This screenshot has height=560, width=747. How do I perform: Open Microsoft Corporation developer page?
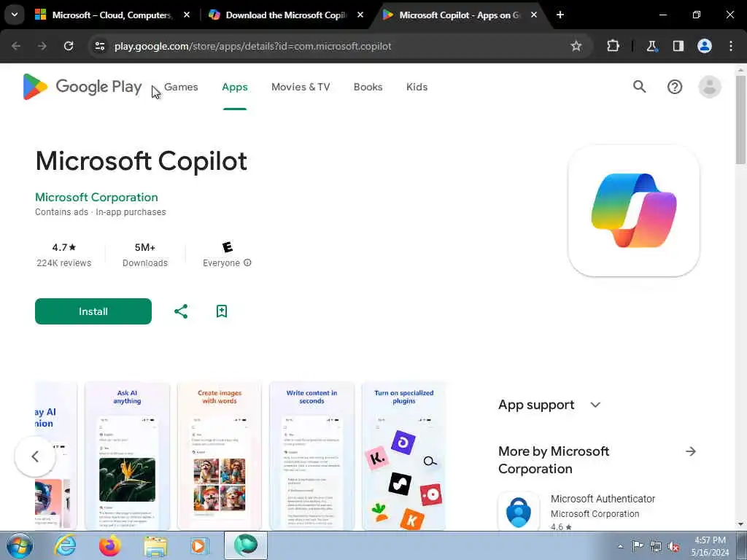coord(96,197)
